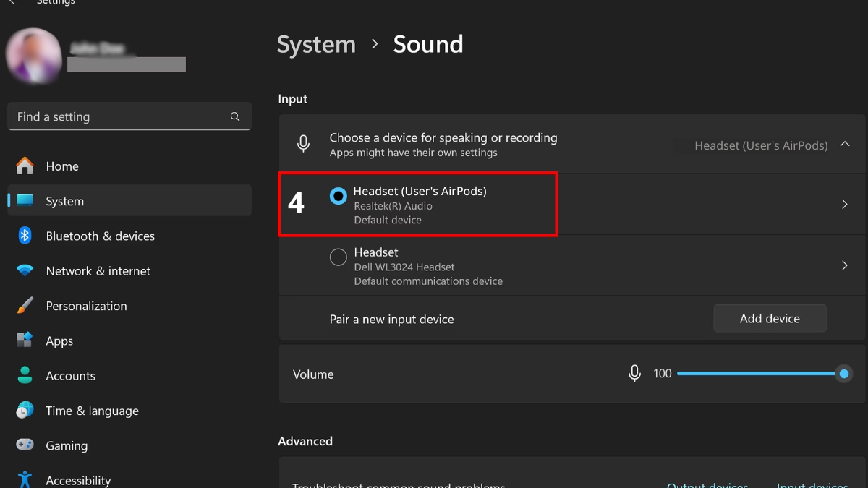Screen dimensions: 868x488
Task: Click the Accounts person icon
Action: pos(25,375)
